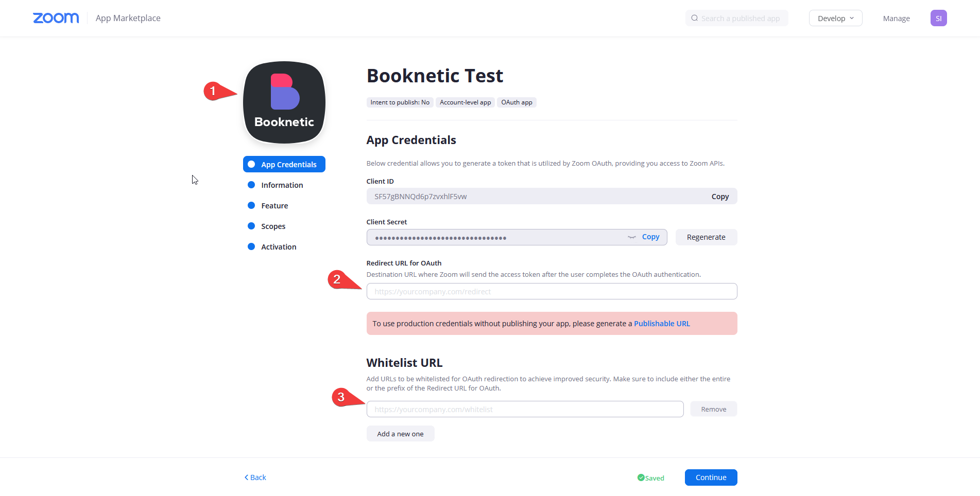
Task: Click the Account-level app tag
Action: 465,102
